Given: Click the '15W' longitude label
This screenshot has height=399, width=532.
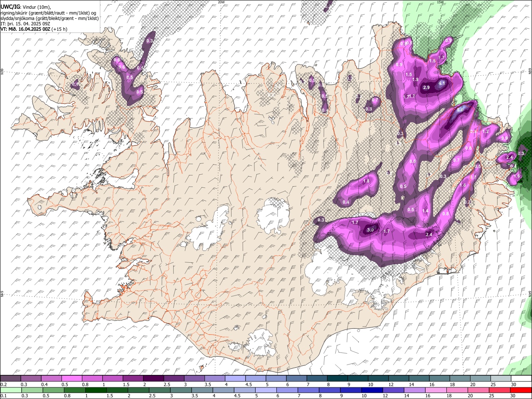Looking at the screenshot, I should click(x=440, y=2).
